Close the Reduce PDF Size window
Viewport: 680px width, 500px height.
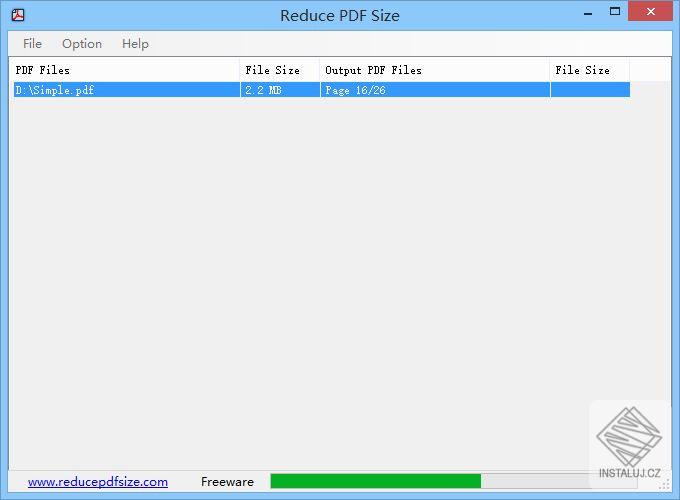pyautogui.click(x=650, y=11)
